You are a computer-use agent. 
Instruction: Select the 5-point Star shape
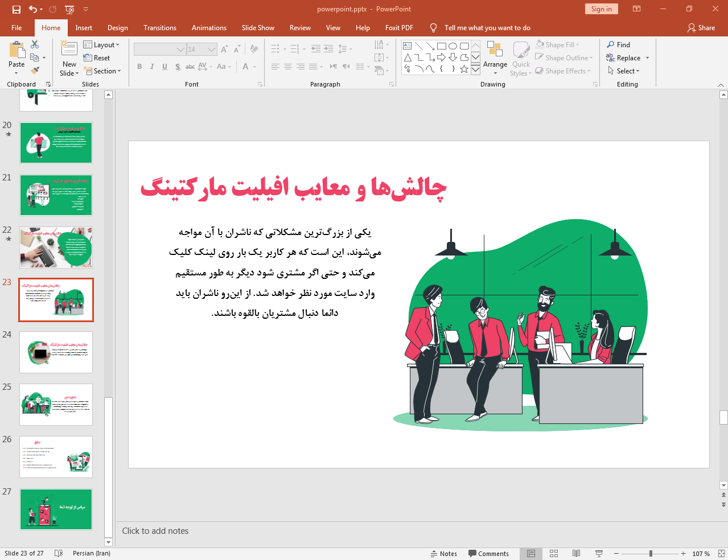click(x=464, y=69)
